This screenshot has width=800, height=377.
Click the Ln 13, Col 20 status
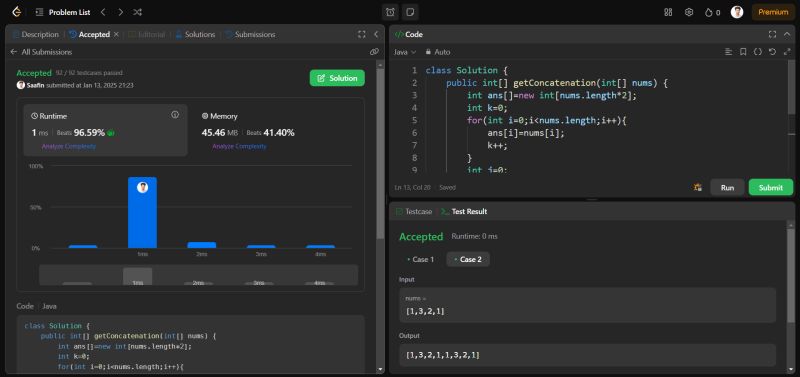[413, 188]
